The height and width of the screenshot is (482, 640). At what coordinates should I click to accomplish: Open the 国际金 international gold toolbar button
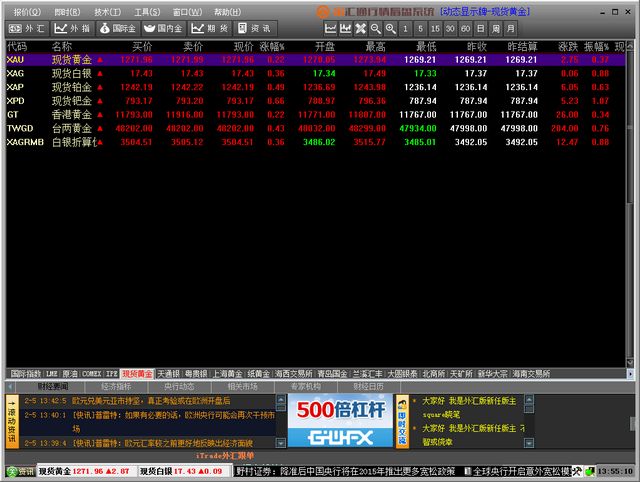(118, 29)
